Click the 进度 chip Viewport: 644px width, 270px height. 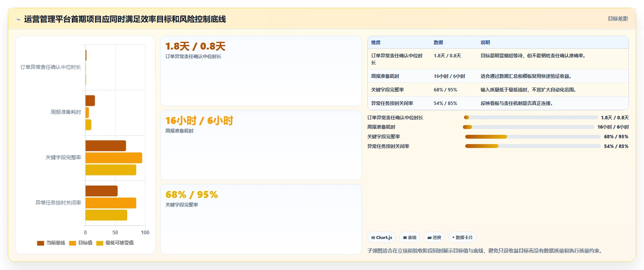pyautogui.click(x=434, y=237)
